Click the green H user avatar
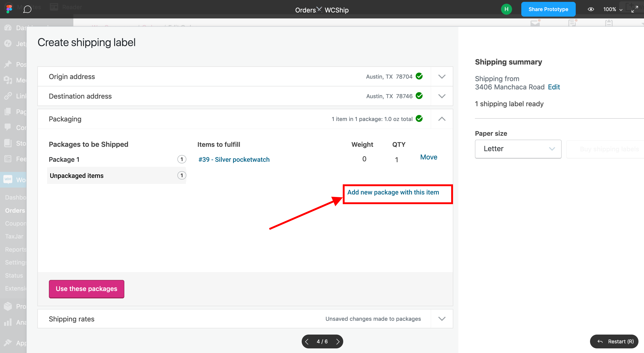The width and height of the screenshot is (644, 353). (506, 9)
